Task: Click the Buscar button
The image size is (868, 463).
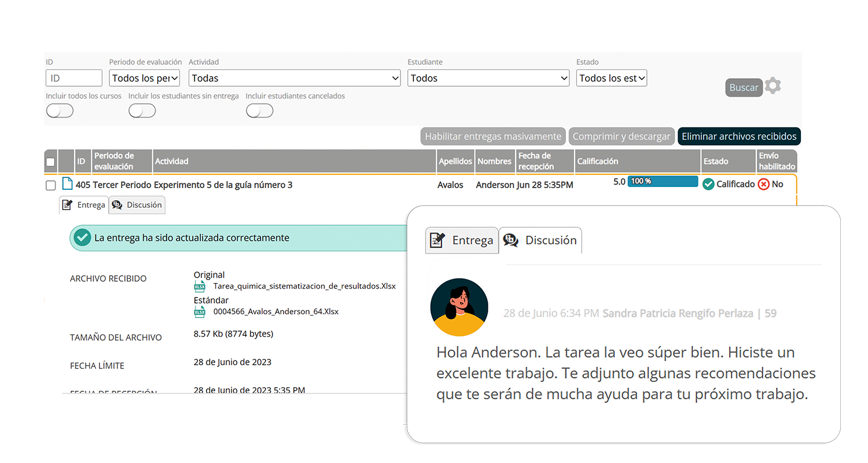Action: point(744,87)
